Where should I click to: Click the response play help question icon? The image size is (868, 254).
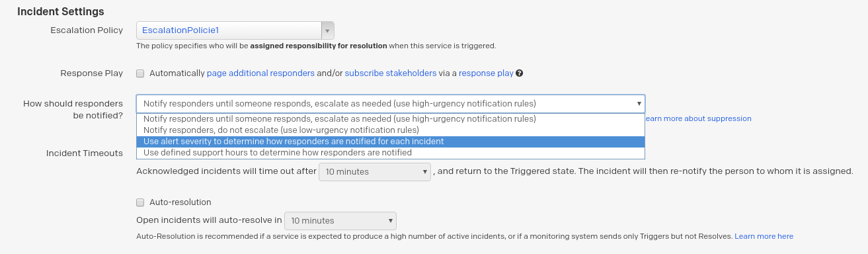pos(520,73)
